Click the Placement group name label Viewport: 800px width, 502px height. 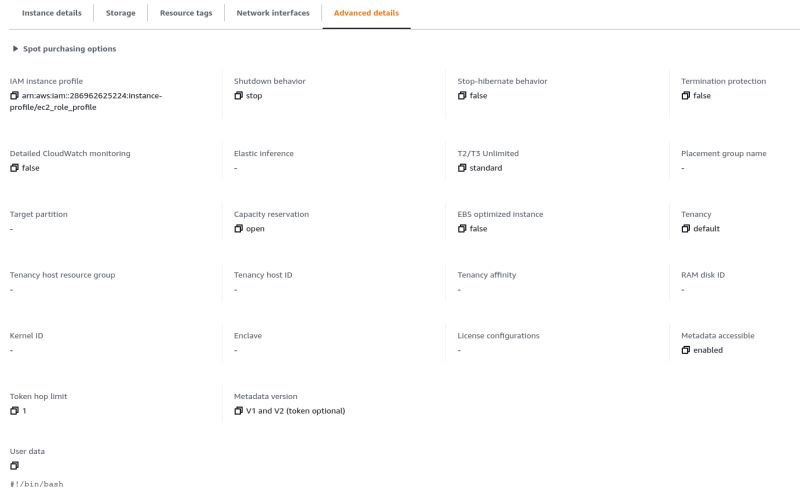pos(723,154)
